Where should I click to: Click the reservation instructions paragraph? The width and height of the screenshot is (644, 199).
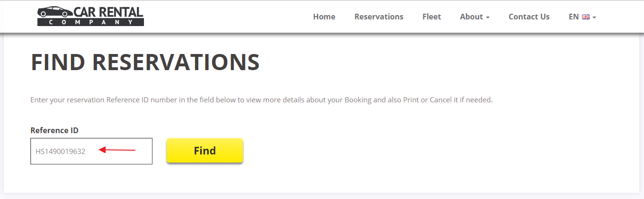(261, 100)
